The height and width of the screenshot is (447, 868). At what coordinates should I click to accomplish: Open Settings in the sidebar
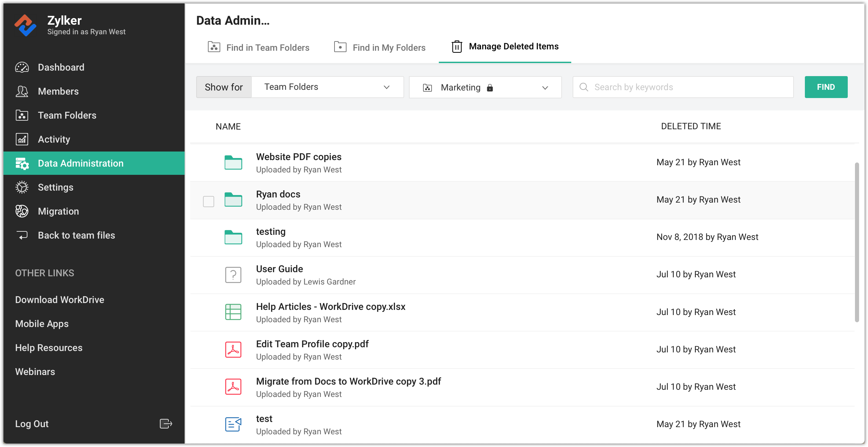click(56, 187)
